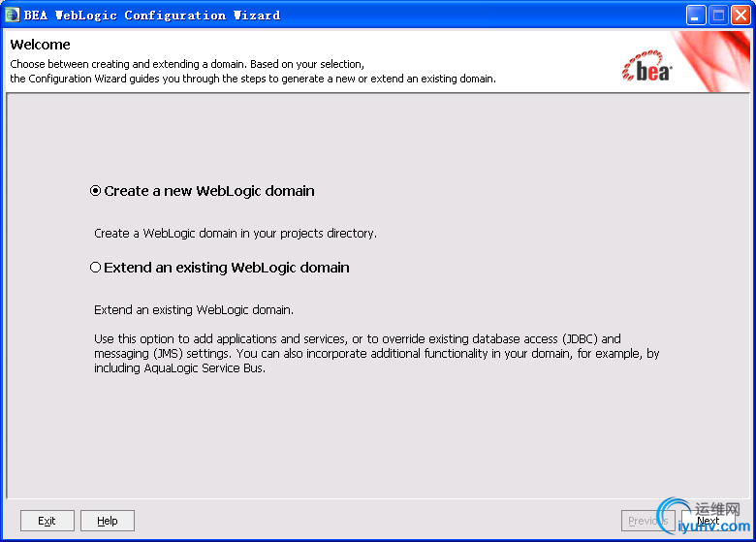The width and height of the screenshot is (756, 542).
Task: Minimize the Configuration Wizard window
Action: click(x=696, y=16)
